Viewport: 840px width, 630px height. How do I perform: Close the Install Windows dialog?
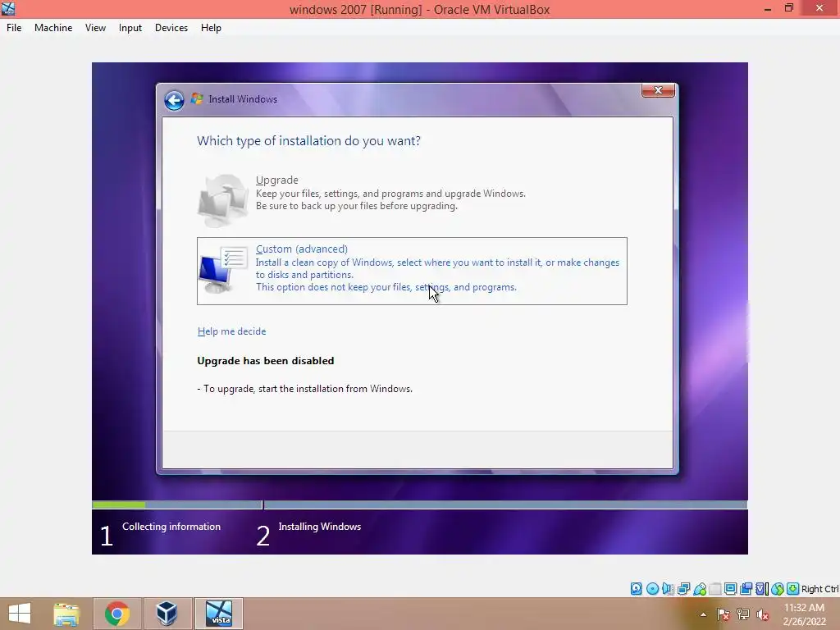(659, 90)
